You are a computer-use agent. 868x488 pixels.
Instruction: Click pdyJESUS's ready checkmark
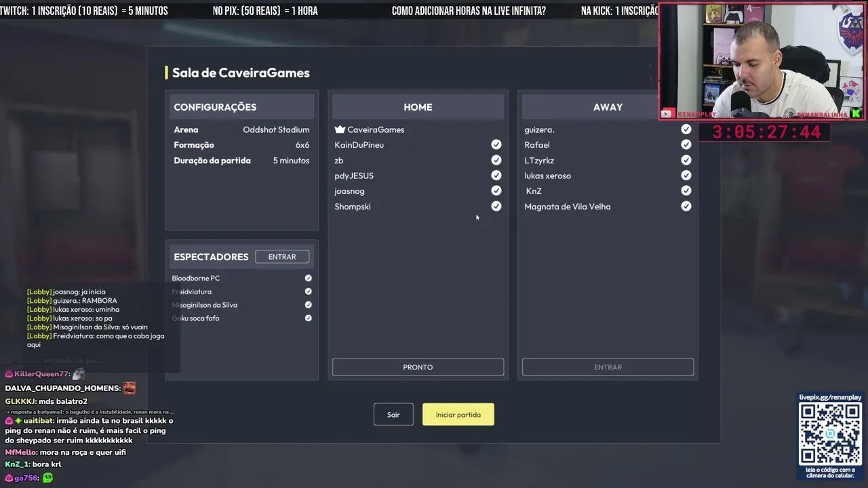point(496,176)
